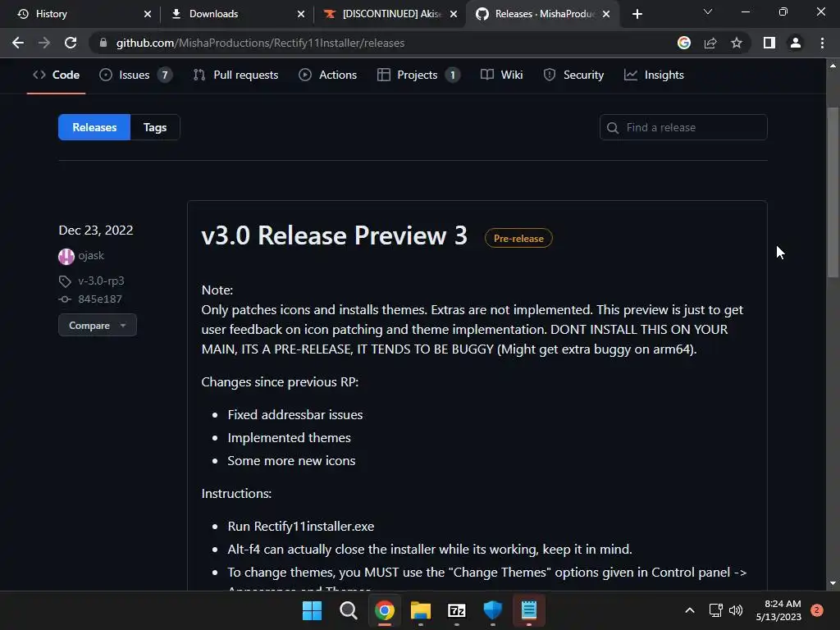Open a new browser tab
The height and width of the screenshot is (630, 840).
[x=637, y=14]
